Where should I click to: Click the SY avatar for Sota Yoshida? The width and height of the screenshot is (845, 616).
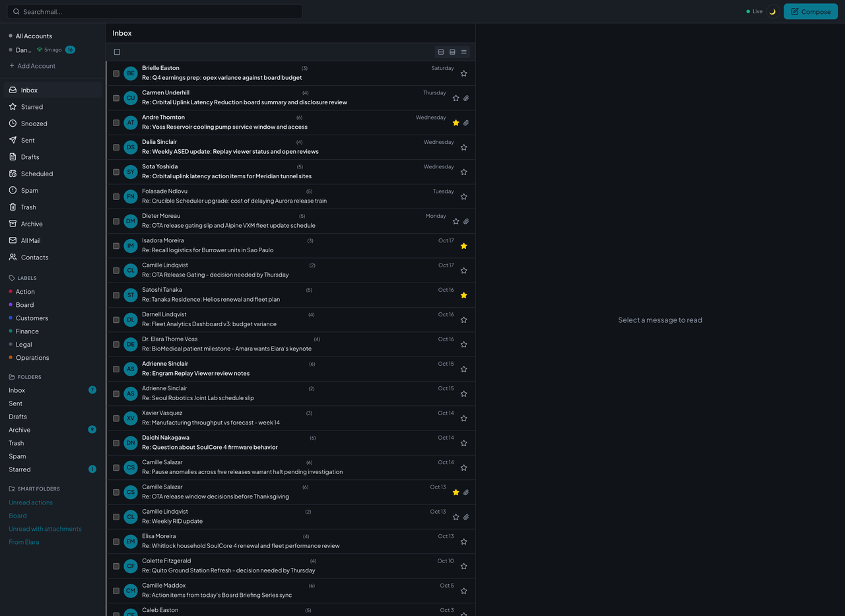tap(131, 172)
